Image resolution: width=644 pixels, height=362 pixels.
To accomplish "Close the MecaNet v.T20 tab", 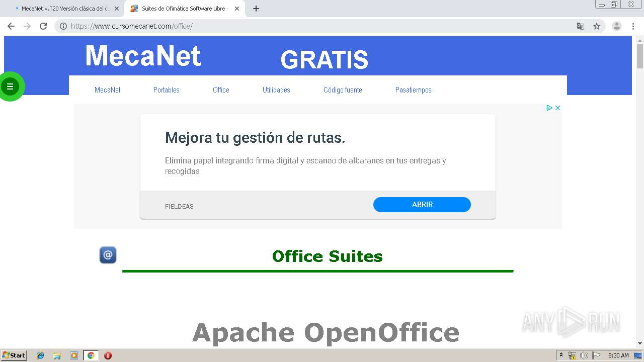I will 117,9.
